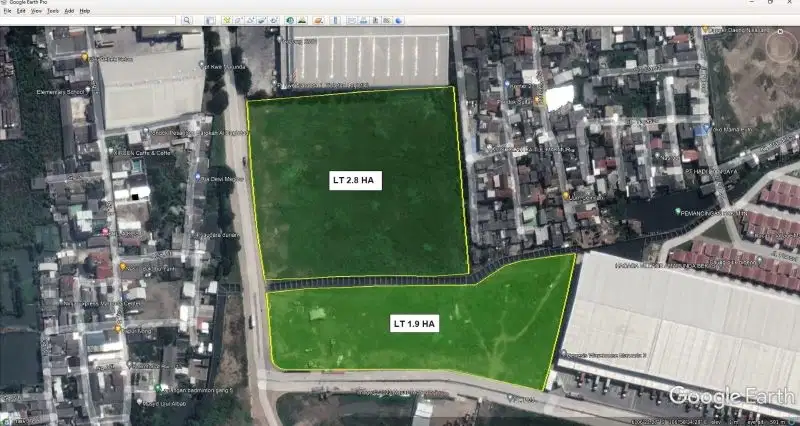Select the Add Path tool
The image size is (800, 426).
[250, 20]
